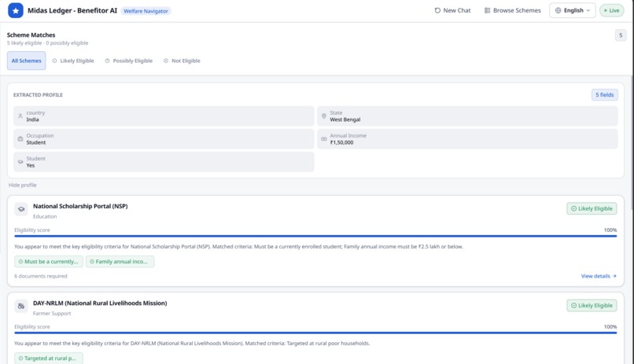Click the DAY-NRLM Likely Eligible badge

click(x=592, y=305)
